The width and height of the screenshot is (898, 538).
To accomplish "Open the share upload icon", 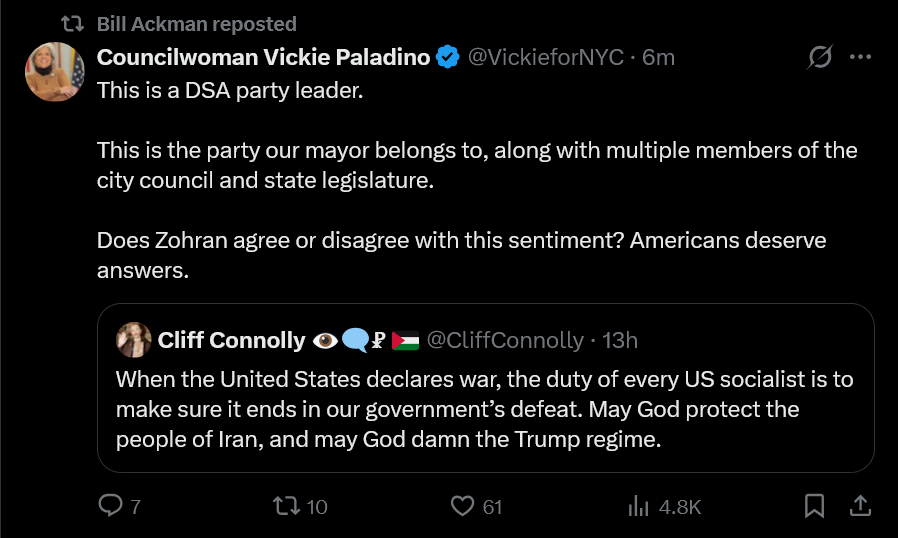I will coord(860,506).
